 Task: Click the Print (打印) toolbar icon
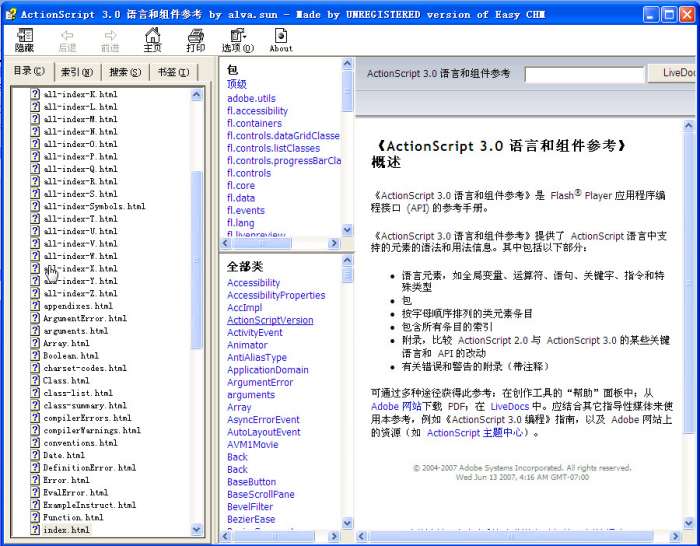pyautogui.click(x=196, y=35)
